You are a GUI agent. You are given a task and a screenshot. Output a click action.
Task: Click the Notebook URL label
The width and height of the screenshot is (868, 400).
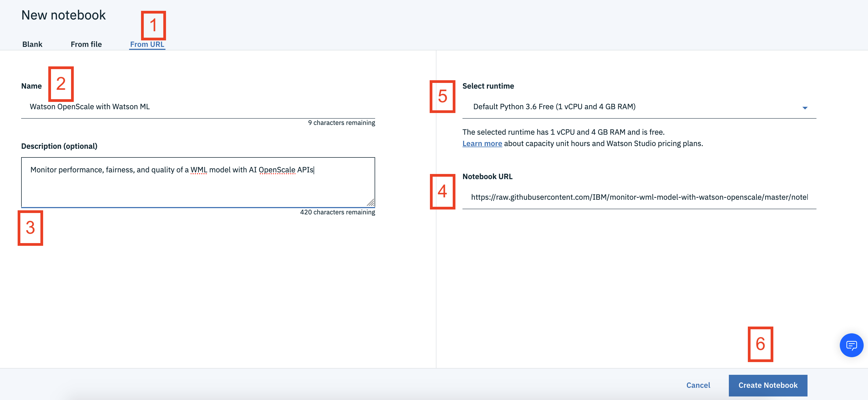pyautogui.click(x=487, y=177)
